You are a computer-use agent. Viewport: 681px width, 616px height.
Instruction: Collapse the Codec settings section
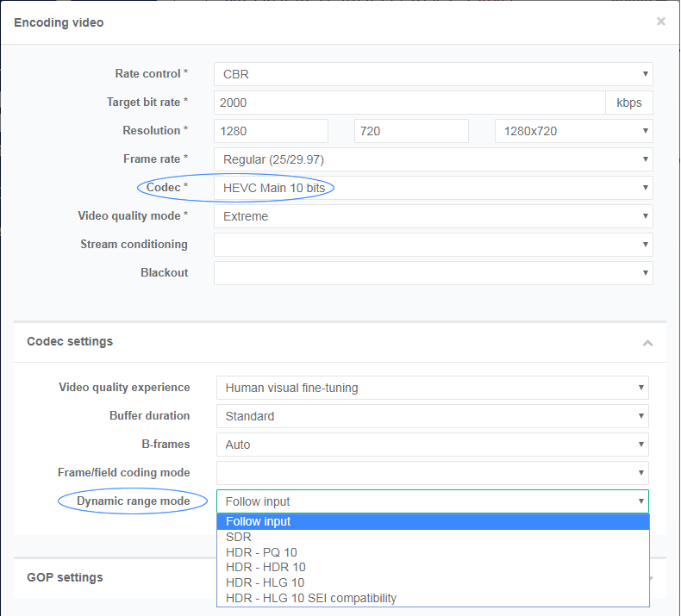click(x=647, y=342)
